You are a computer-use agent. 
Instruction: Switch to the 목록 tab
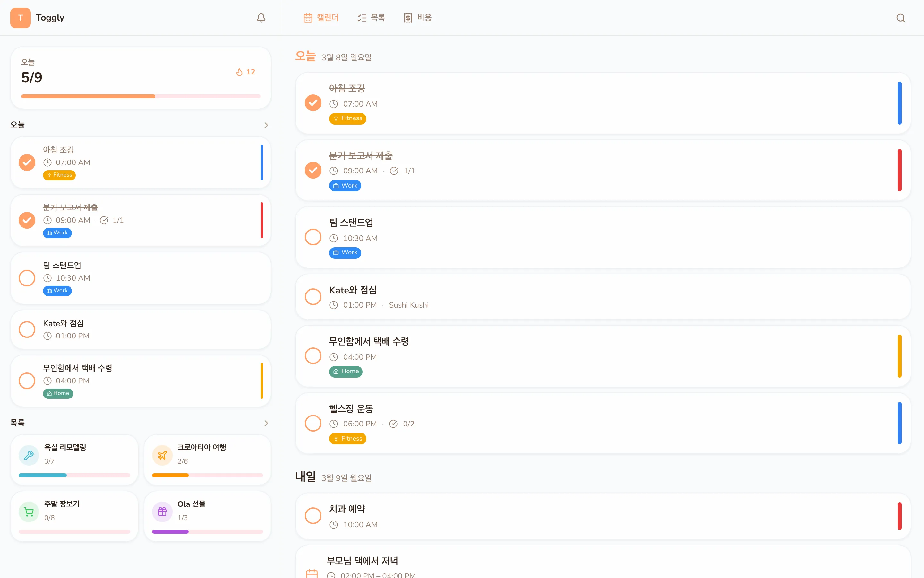click(x=371, y=18)
